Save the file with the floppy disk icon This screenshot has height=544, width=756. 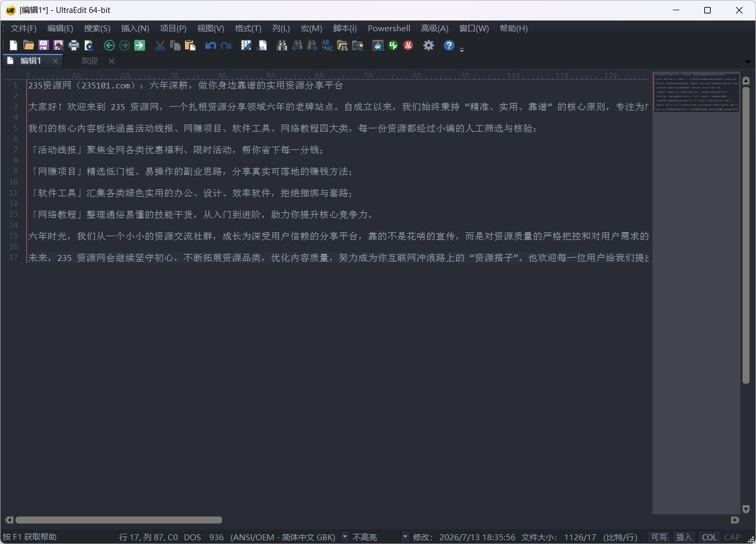(44, 46)
